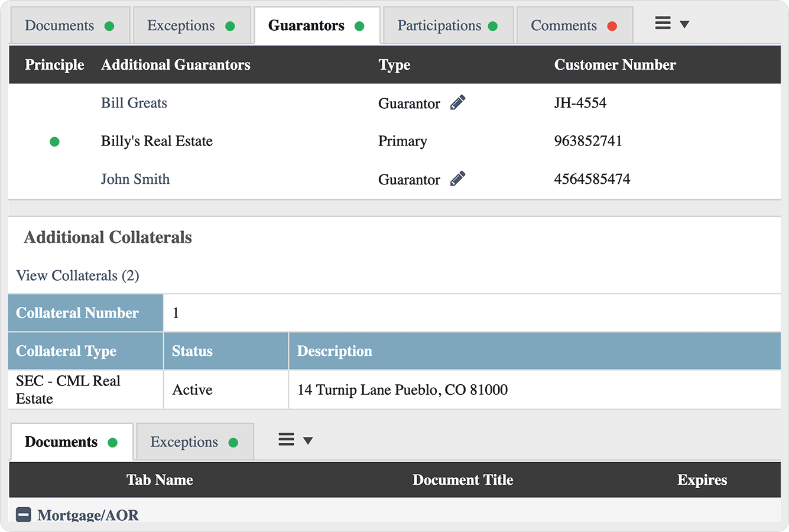Open the top tabs hamburger menu icon
Image resolution: width=789 pixels, height=532 pixels.
(x=663, y=24)
